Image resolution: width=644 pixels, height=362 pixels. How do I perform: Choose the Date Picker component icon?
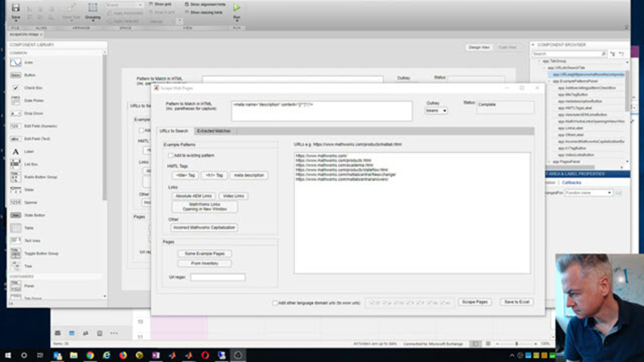click(x=16, y=101)
